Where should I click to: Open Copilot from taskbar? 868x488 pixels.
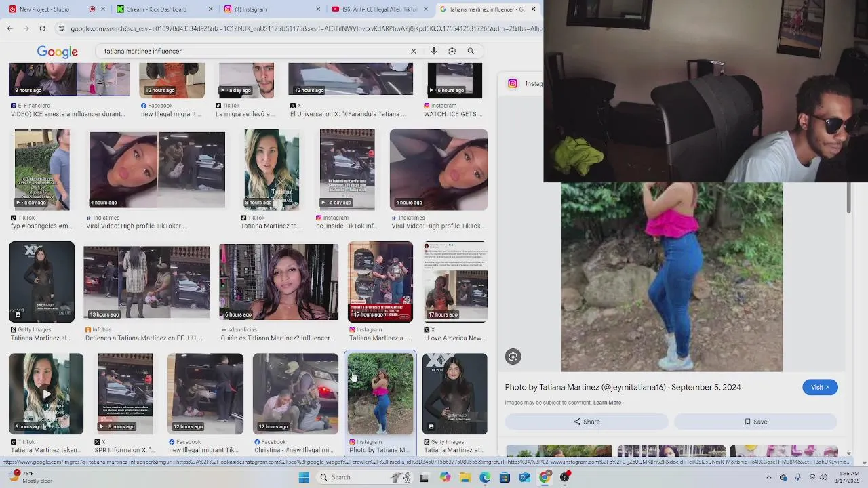click(445, 477)
